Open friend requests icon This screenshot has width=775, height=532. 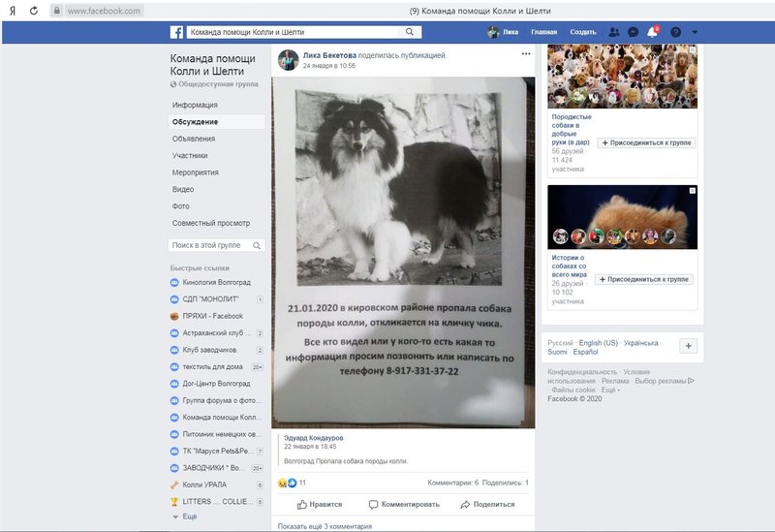[x=614, y=32]
